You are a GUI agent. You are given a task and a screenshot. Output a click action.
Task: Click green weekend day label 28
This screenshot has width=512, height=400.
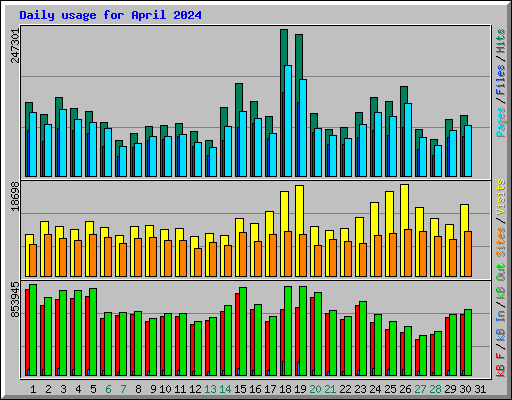coord(435,389)
